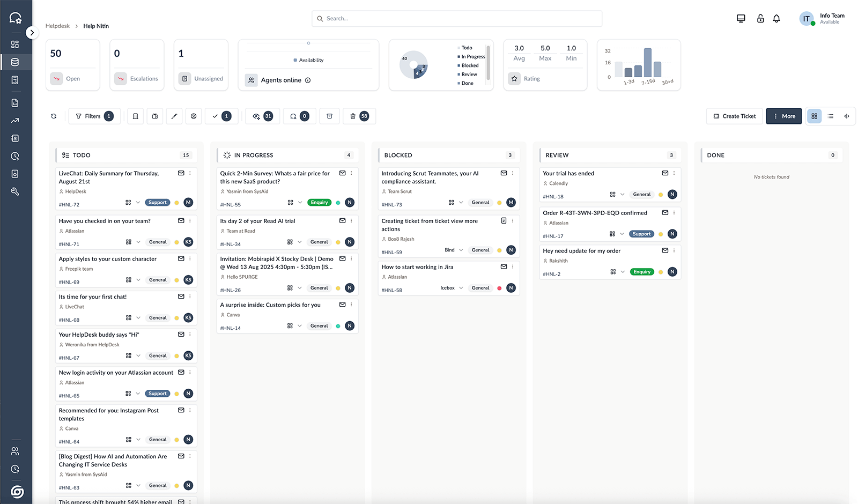Viewport: 858px width, 504px height.
Task: Click the archive box toolbar icon
Action: click(330, 116)
